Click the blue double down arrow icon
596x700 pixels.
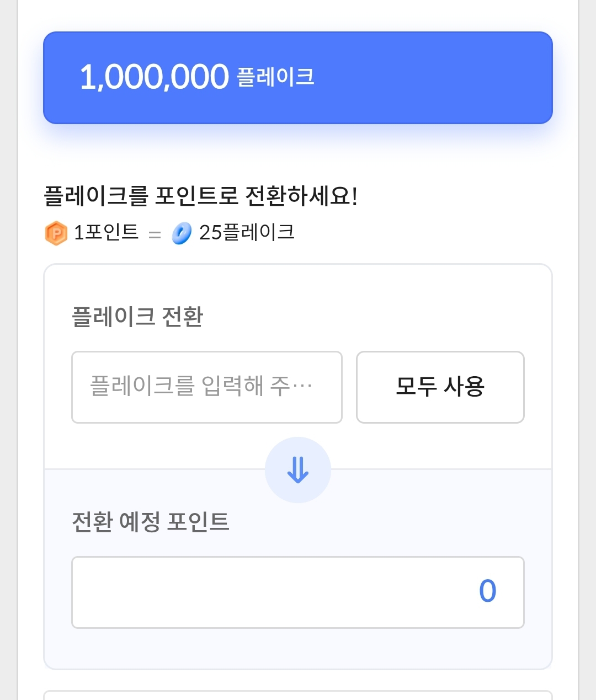point(298,470)
